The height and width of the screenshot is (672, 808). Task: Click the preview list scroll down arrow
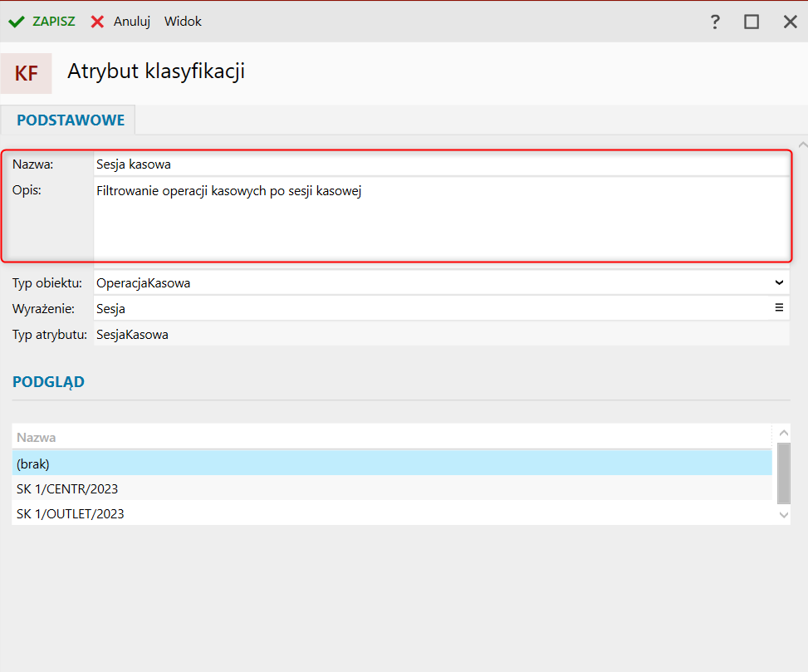tap(784, 515)
